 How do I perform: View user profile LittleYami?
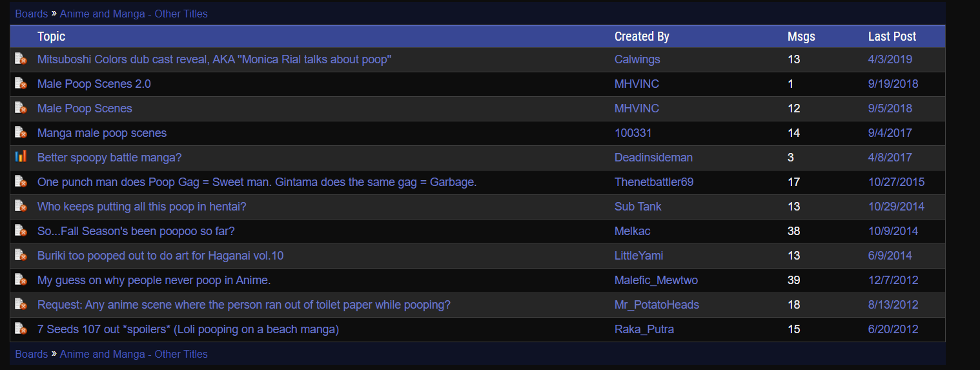coord(639,256)
